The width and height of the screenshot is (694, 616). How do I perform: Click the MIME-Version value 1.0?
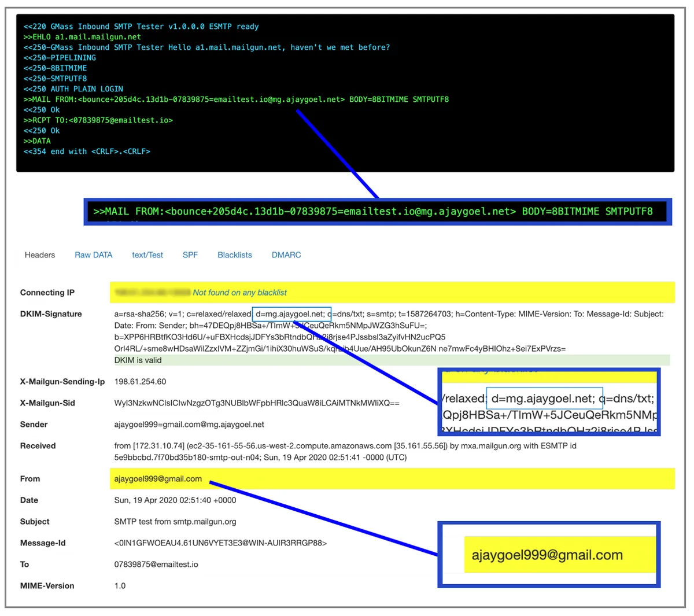(x=120, y=586)
